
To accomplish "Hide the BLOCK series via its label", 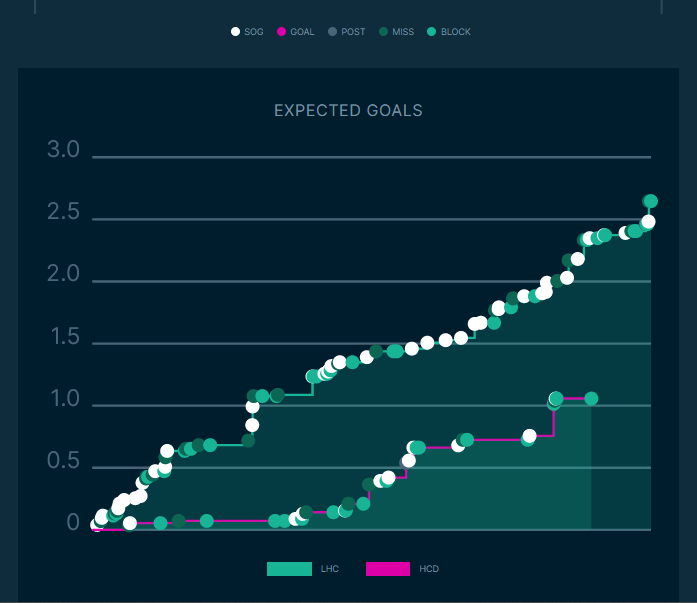I will 456,32.
